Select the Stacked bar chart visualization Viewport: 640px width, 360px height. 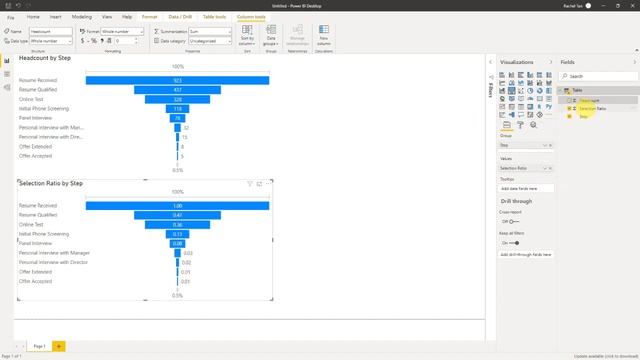(502, 75)
